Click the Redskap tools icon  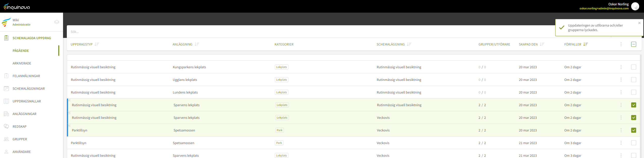[x=6, y=126]
